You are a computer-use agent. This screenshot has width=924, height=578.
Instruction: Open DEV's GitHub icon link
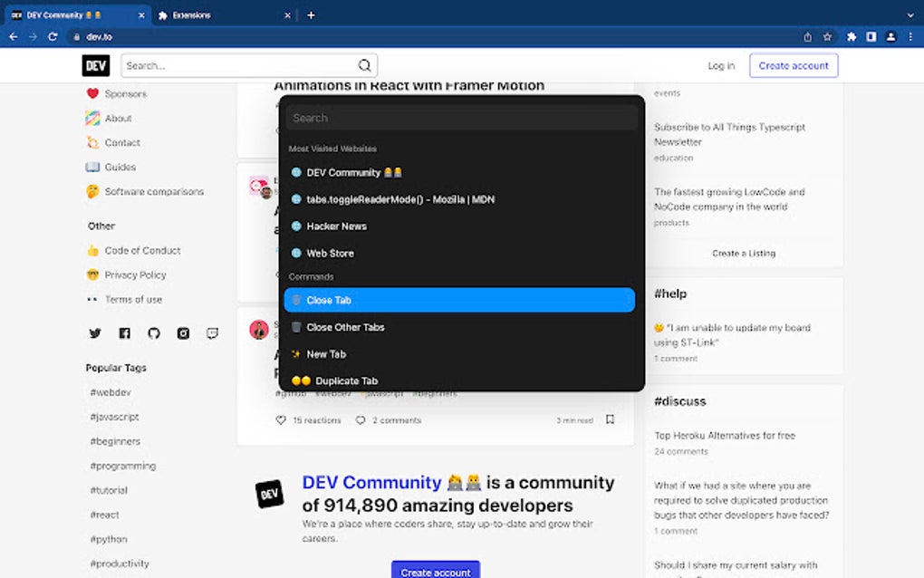pos(154,333)
